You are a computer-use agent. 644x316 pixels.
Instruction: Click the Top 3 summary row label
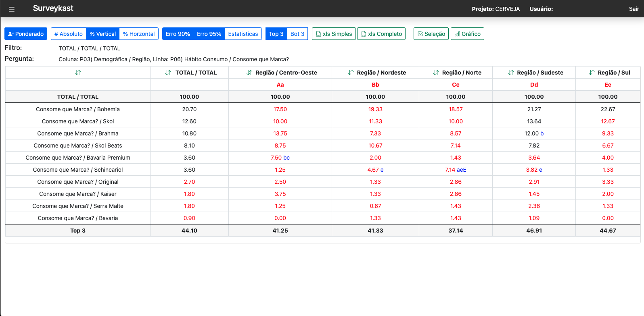78,231
